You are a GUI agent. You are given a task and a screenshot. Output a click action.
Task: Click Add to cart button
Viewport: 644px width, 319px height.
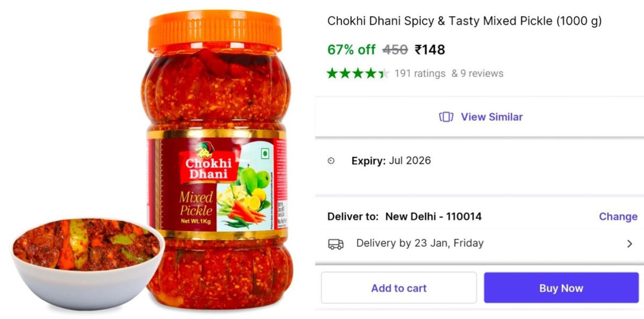click(x=399, y=288)
